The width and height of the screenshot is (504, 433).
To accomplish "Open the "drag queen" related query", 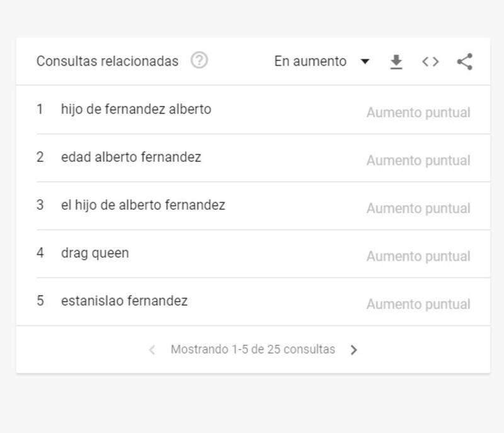I will point(94,253).
